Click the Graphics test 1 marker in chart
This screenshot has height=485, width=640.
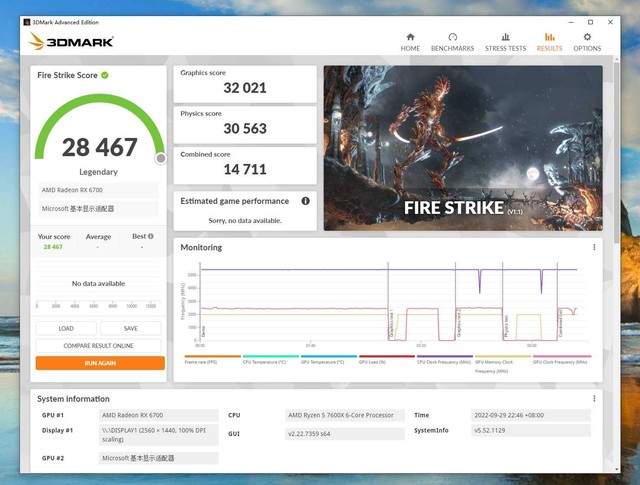click(x=391, y=324)
